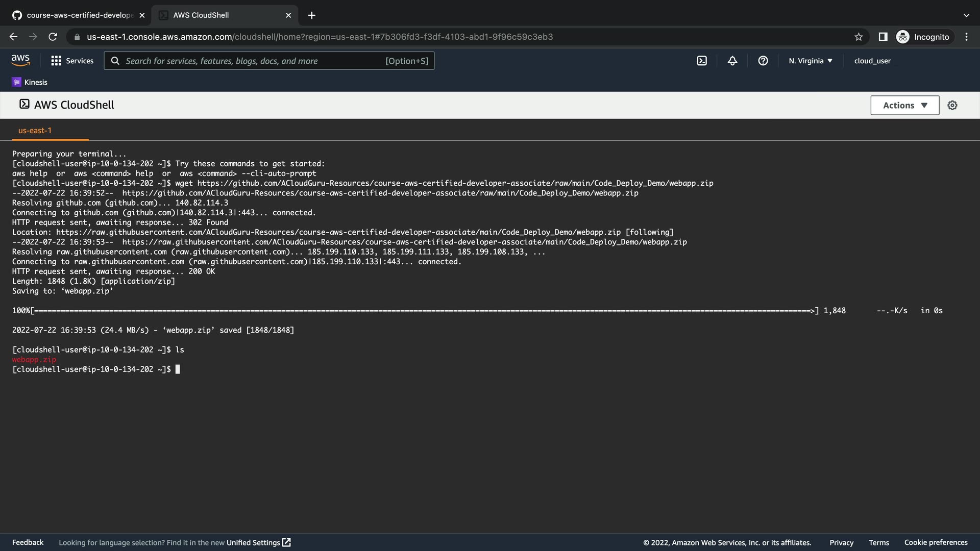The image size is (980, 551).
Task: Expand the browser tab search chevron
Action: tap(966, 15)
